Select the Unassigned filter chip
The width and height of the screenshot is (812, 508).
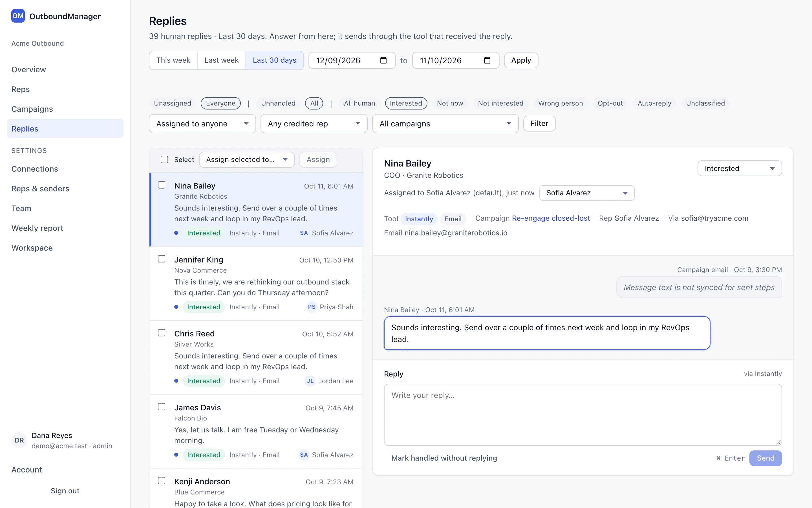(173, 103)
